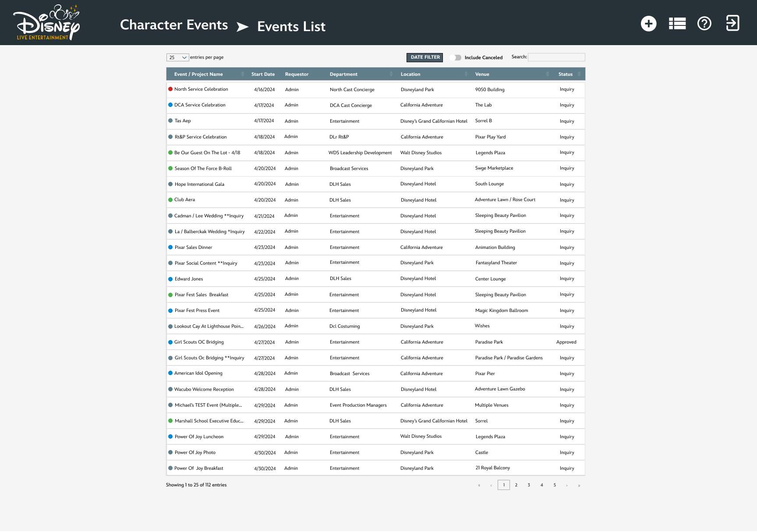Open the Hope International Gala event
757x532 pixels.
[199, 184]
